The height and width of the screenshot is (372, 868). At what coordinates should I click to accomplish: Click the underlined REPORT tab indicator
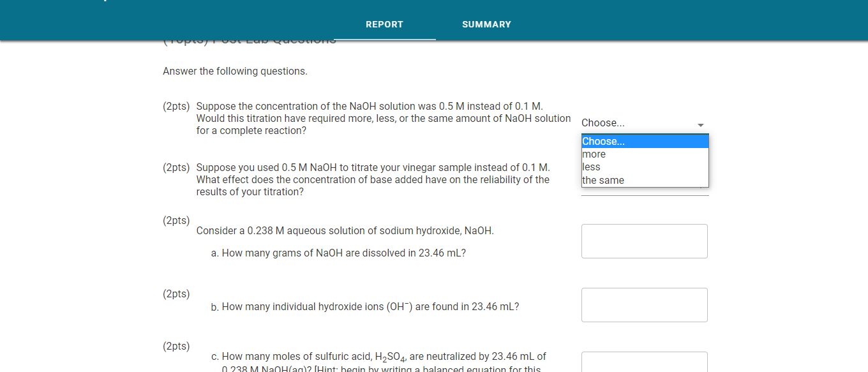[x=384, y=38]
